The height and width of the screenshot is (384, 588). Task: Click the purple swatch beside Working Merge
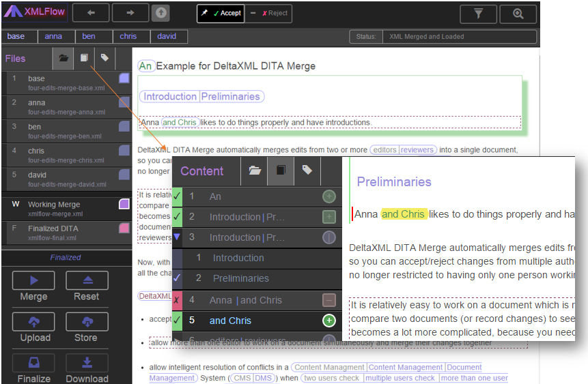coord(124,204)
